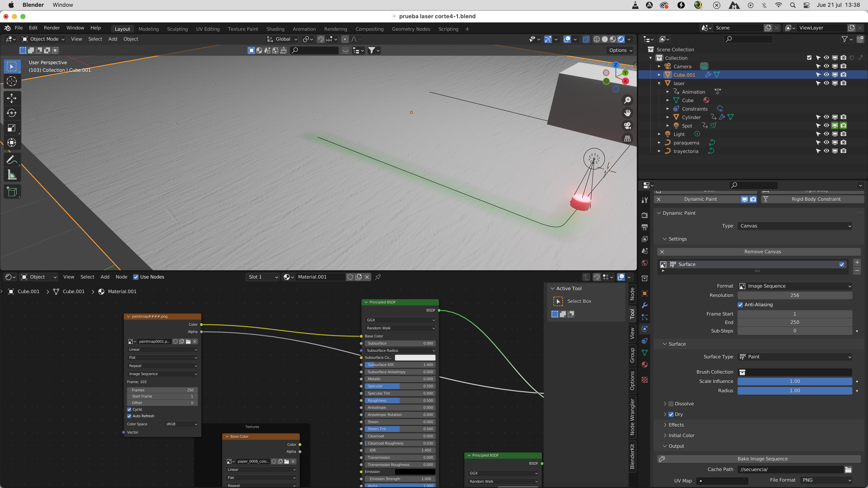This screenshot has width=868, height=488.
Task: Click the camera view gizmo icon
Action: pyautogui.click(x=627, y=126)
